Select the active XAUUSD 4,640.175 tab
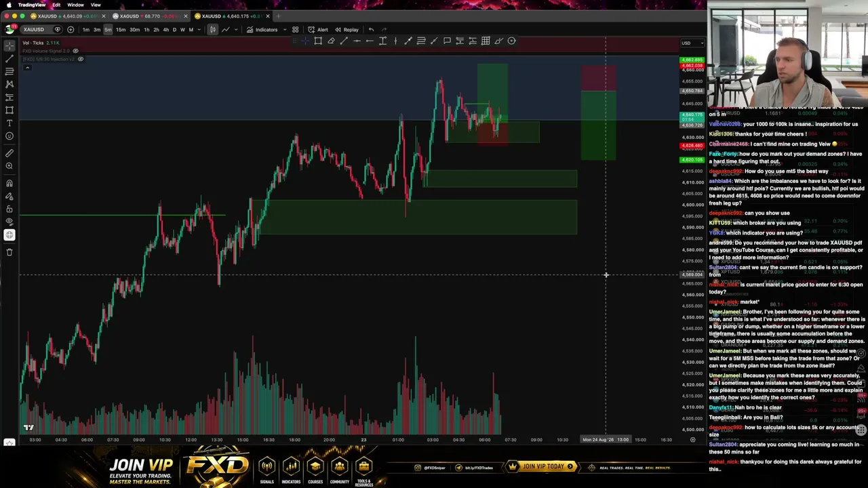Screen dimensions: 868x488 pyautogui.click(x=232, y=16)
